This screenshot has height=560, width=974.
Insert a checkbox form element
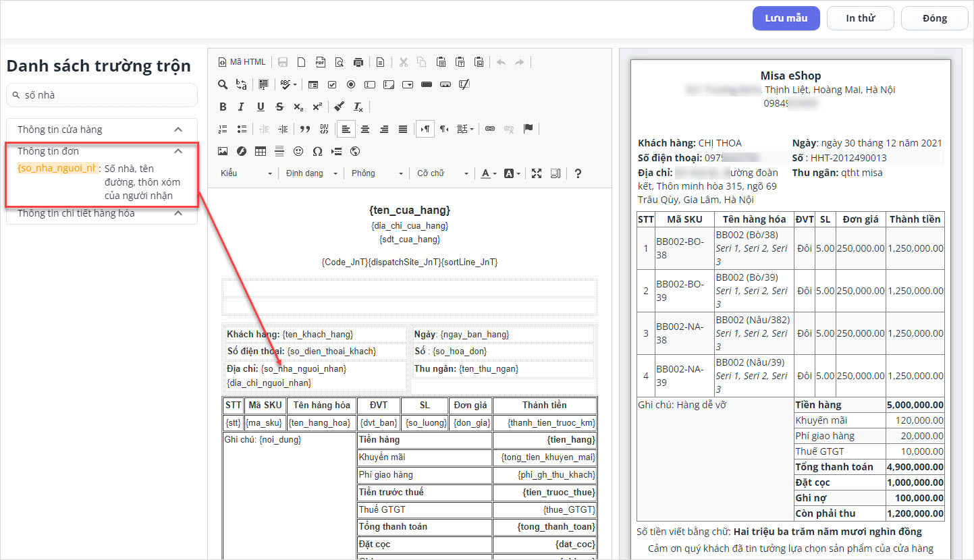332,84
